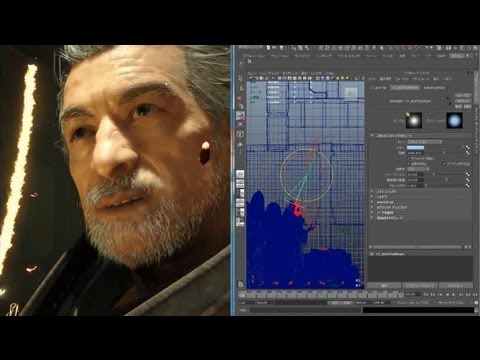Viewport: 483px width, 363px height.
Task: Open texture map button beside Color attribute
Action: (468, 147)
